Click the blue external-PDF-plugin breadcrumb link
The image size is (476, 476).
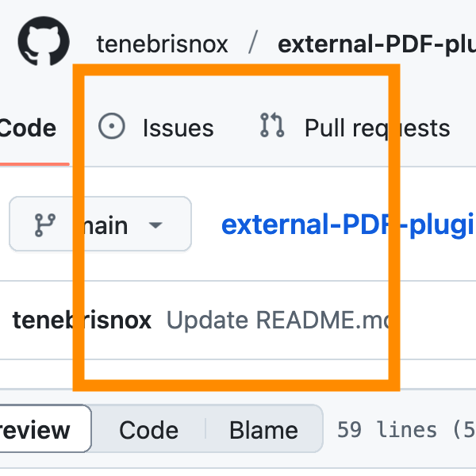pos(347,225)
